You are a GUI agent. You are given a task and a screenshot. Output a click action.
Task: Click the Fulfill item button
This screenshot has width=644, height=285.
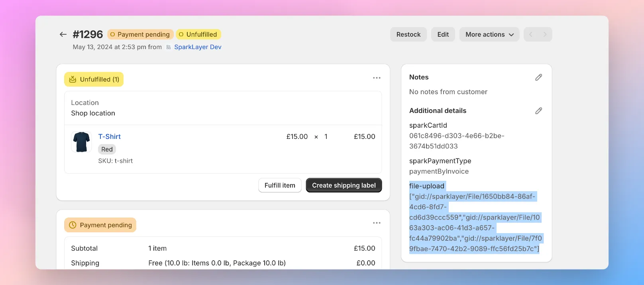280,185
